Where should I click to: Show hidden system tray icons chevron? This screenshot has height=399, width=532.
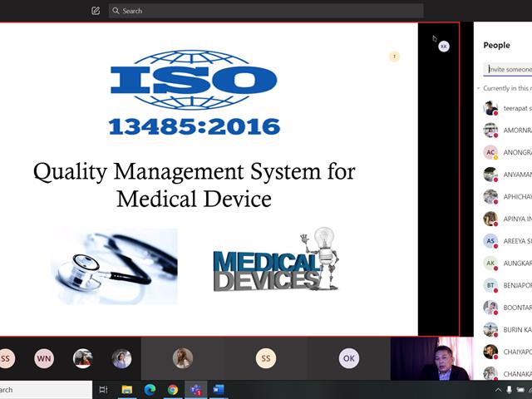498,390
